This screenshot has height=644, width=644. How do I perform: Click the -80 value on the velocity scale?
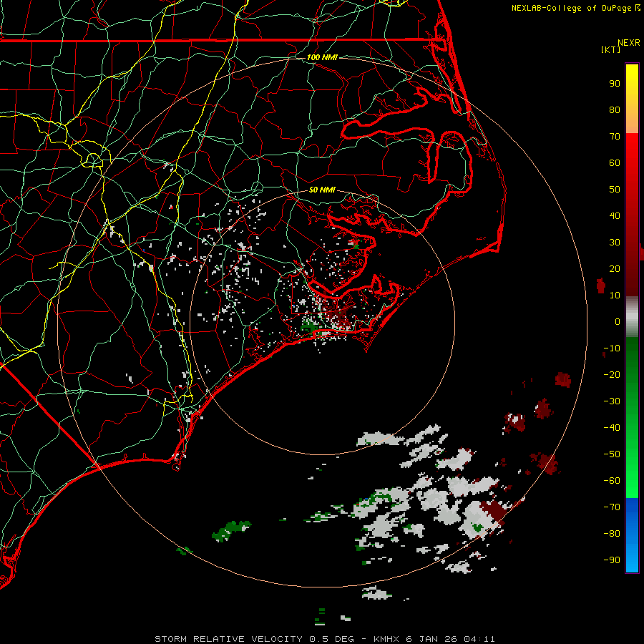click(x=612, y=534)
